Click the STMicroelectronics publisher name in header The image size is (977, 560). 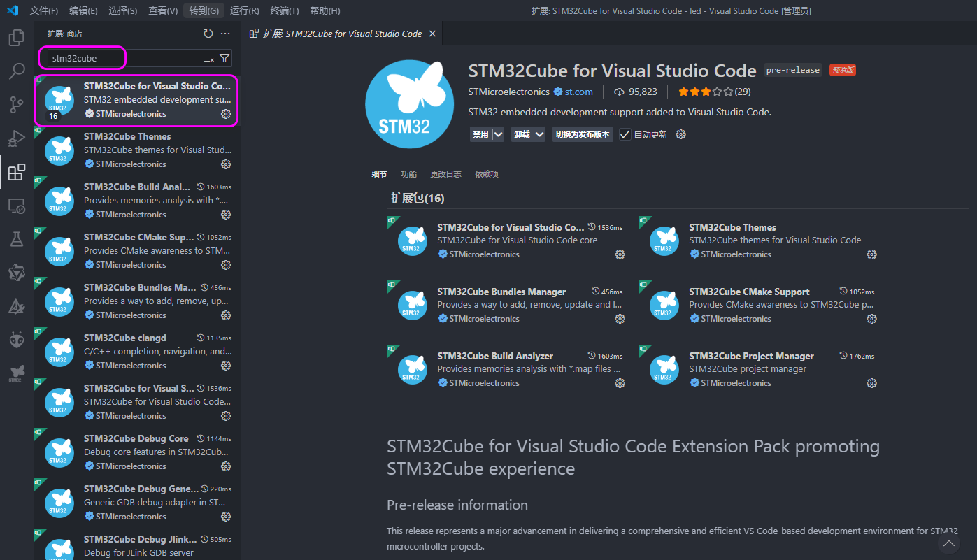tap(509, 92)
